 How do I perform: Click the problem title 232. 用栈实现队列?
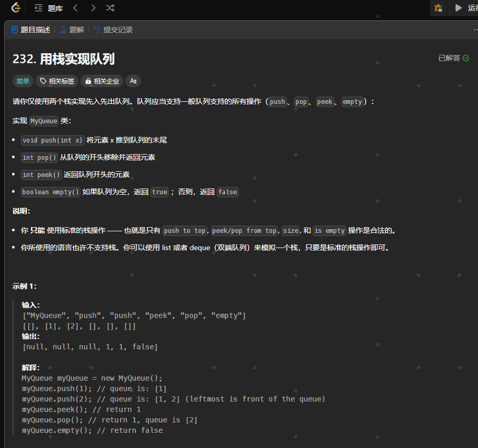64,59
